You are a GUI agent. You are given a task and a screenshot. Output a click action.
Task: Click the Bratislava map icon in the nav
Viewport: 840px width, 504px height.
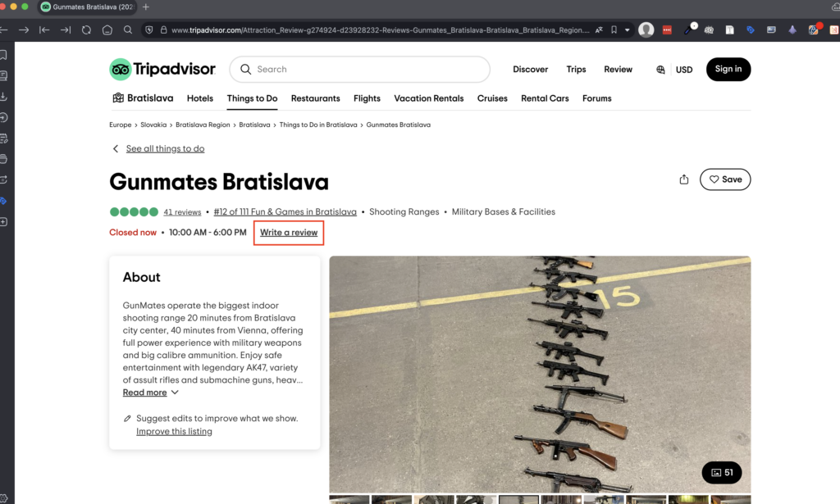(x=118, y=98)
